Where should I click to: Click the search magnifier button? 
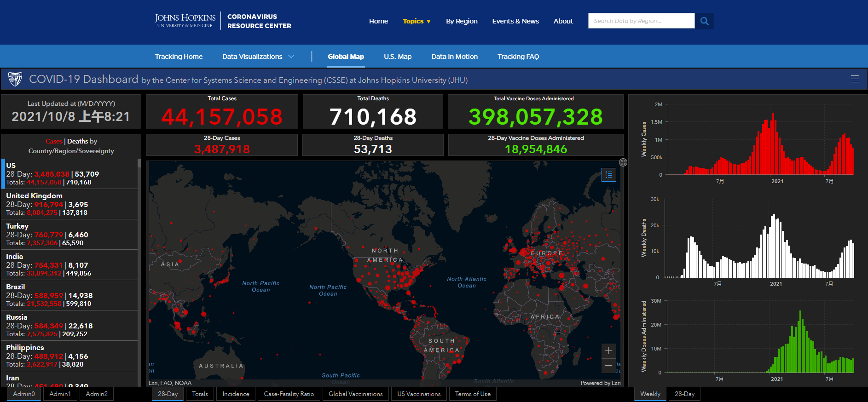tap(704, 21)
